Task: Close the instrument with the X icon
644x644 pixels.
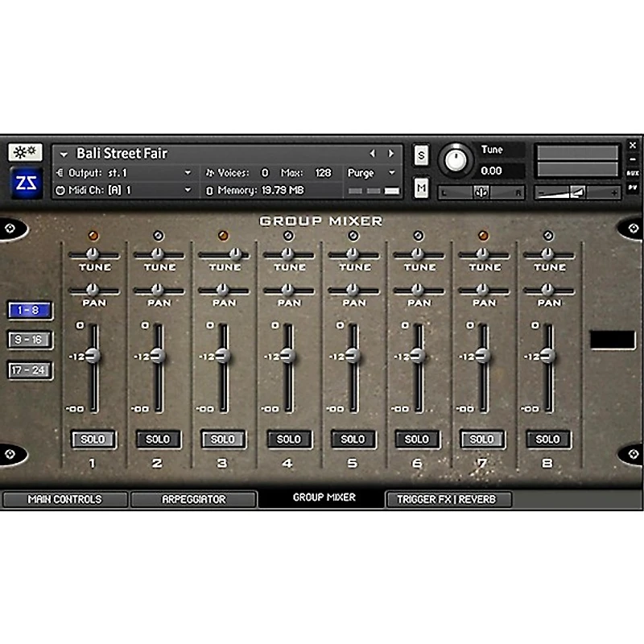Action: coord(633,145)
